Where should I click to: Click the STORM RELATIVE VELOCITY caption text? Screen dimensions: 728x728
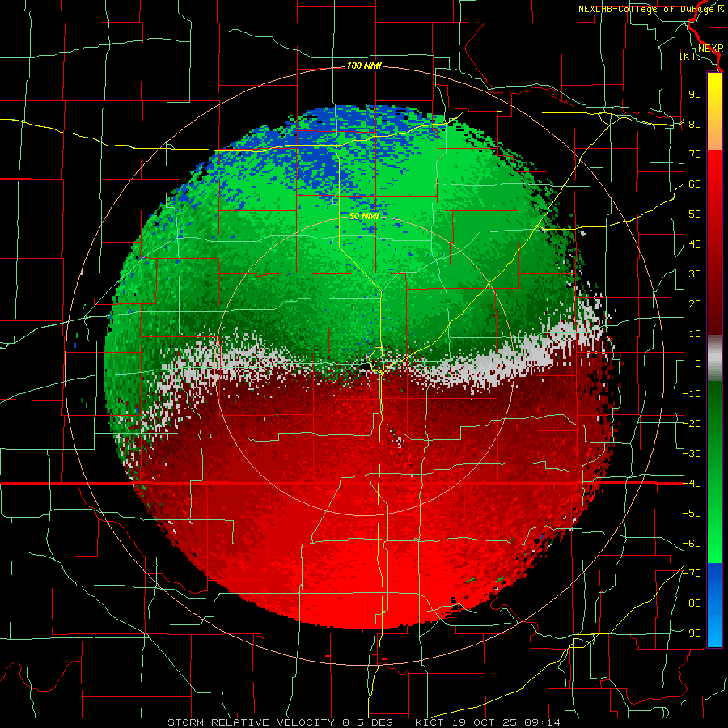[251, 722]
